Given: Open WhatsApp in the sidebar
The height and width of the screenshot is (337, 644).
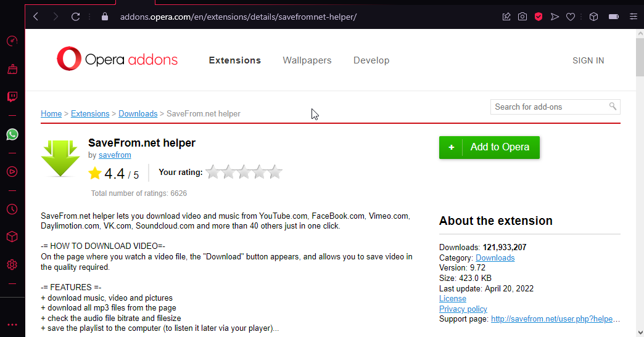Looking at the screenshot, I should (x=12, y=134).
